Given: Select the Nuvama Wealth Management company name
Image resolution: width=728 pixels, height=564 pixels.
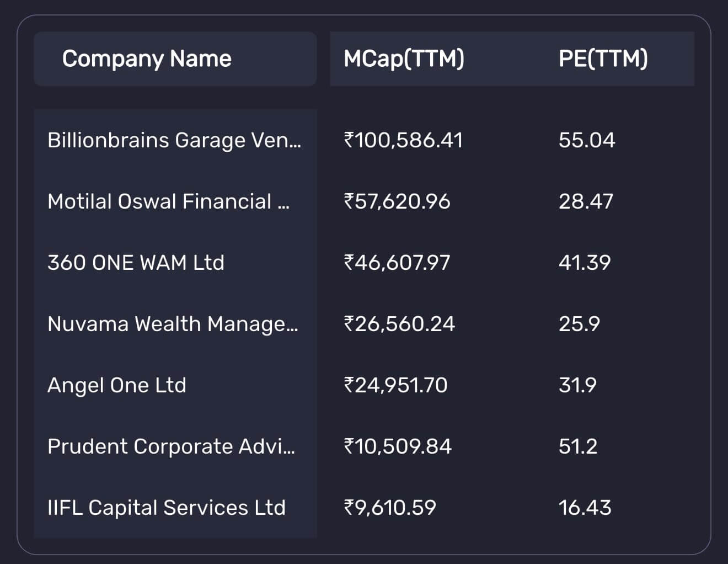Looking at the screenshot, I should point(173,324).
